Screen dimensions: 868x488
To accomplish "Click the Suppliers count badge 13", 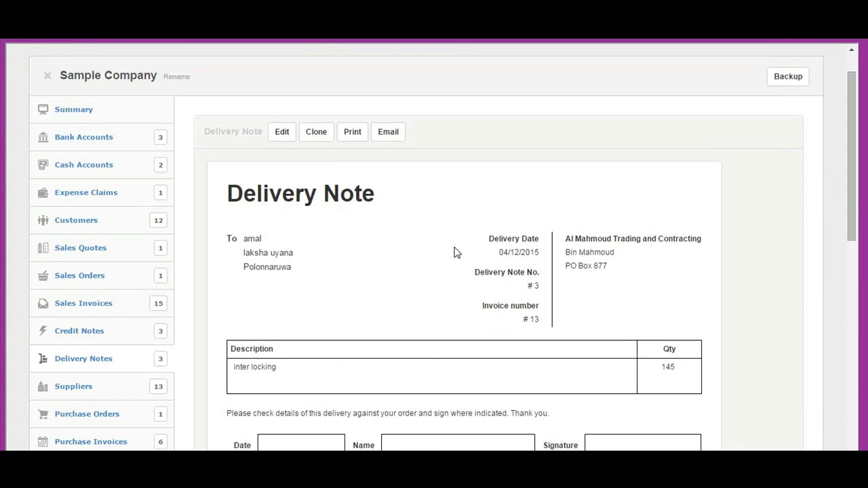I will coord(159,386).
